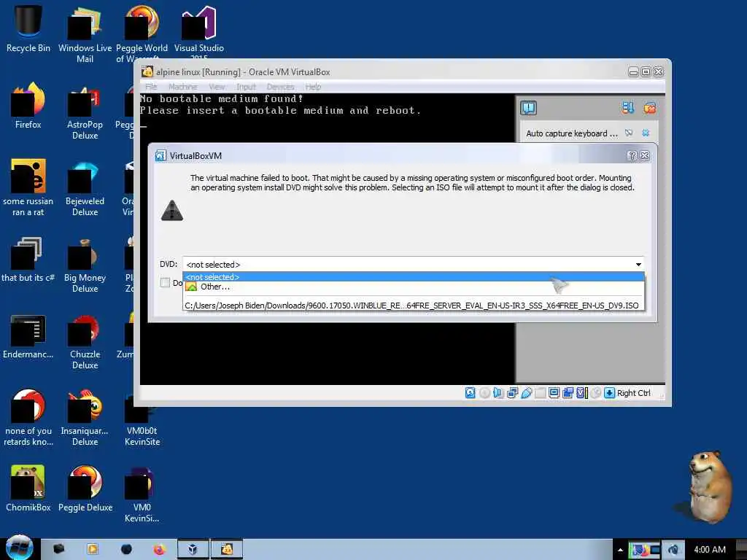The width and height of the screenshot is (747, 560).
Task: Click the audio status icon in VirtualBox
Action: [498, 393]
